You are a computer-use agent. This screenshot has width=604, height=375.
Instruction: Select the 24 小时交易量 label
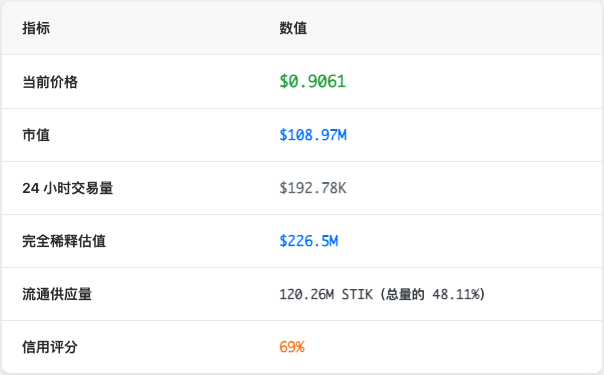pos(68,188)
